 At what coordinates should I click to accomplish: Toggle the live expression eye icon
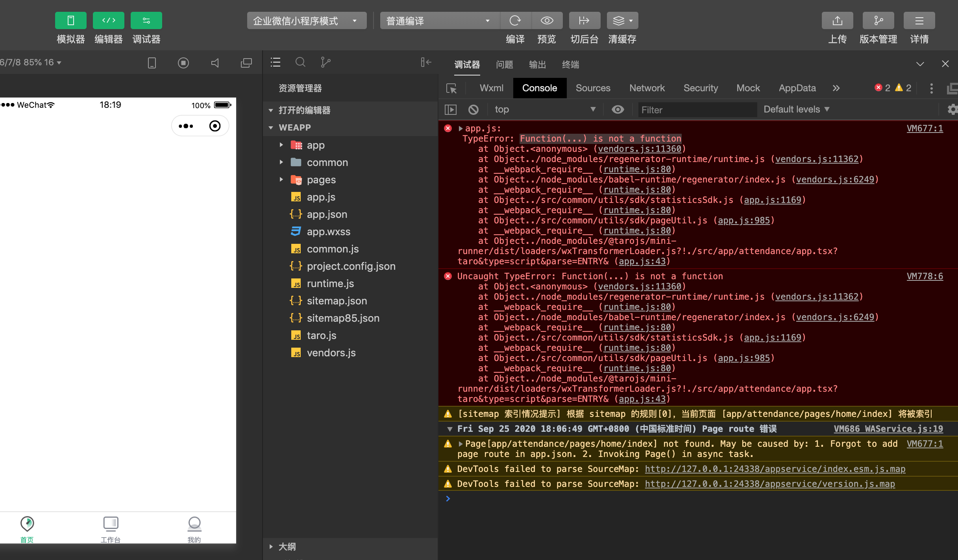click(618, 109)
